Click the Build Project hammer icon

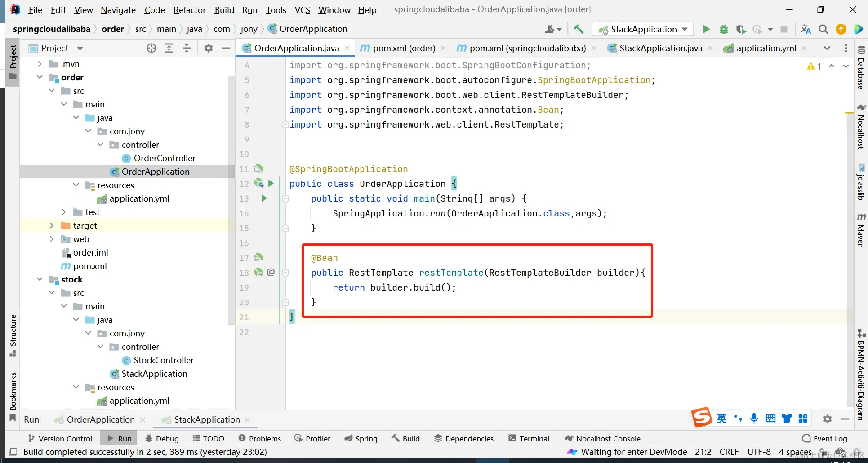579,29
